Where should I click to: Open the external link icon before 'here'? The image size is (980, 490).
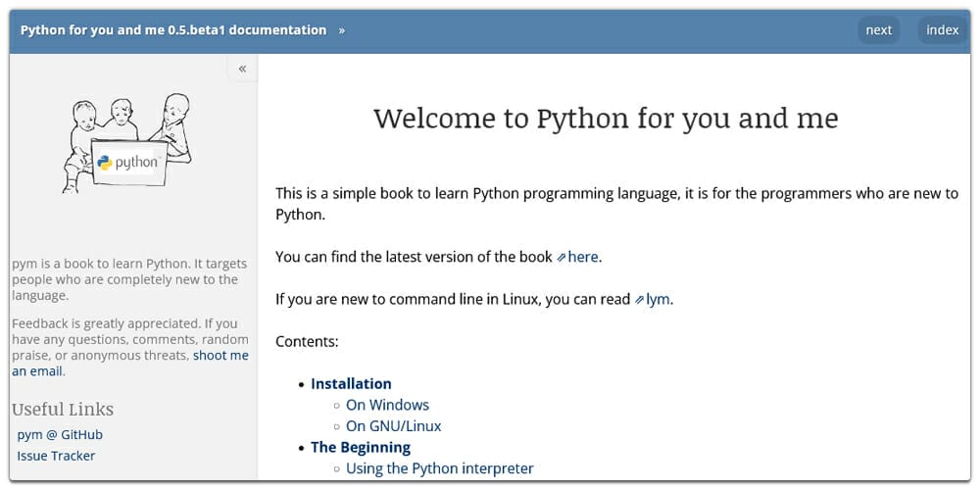(562, 258)
